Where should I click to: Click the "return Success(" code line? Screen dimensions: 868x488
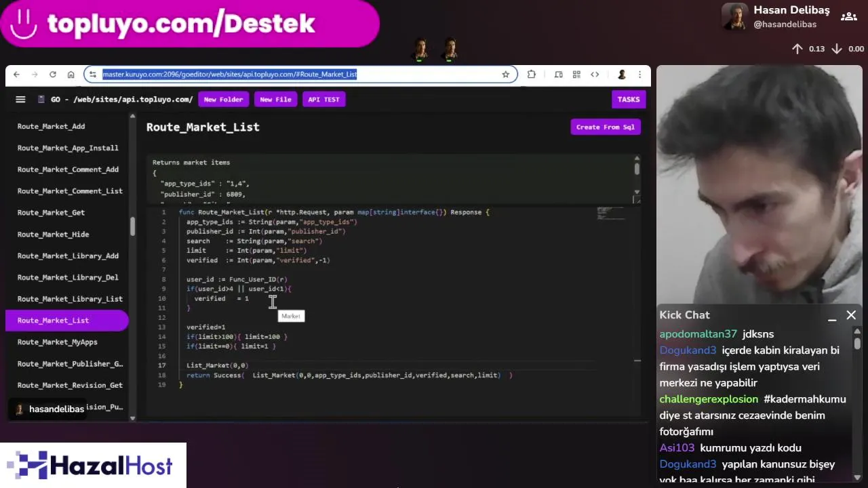pyautogui.click(x=349, y=375)
